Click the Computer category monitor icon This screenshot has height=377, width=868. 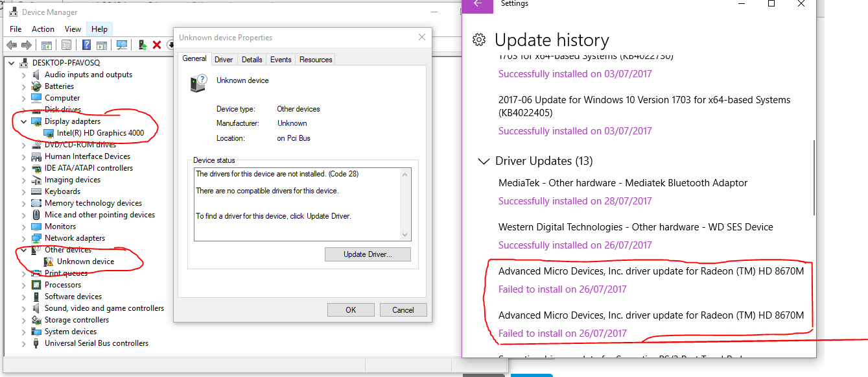coord(36,98)
